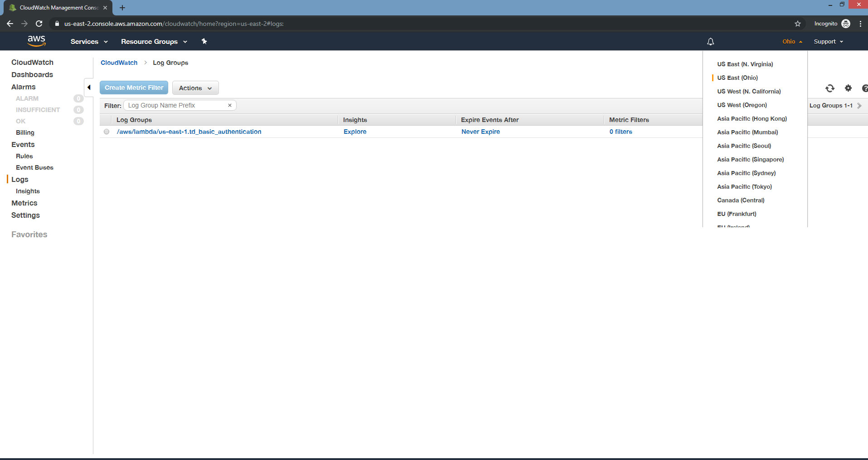Select Canada (Central) region
This screenshot has height=460, width=868.
[741, 201]
